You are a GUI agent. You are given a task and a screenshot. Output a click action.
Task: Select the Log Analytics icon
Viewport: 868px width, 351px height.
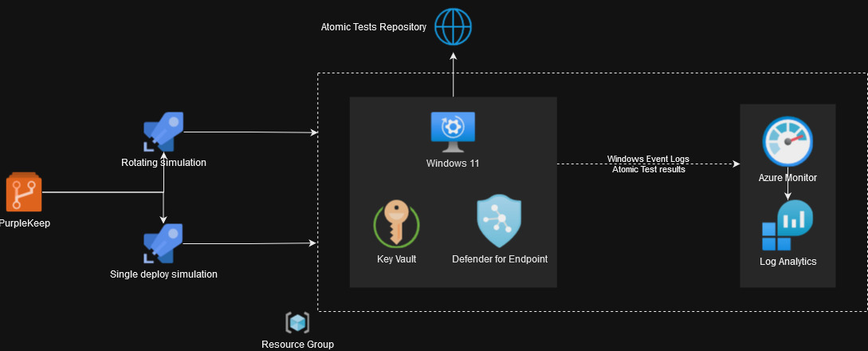pos(787,225)
